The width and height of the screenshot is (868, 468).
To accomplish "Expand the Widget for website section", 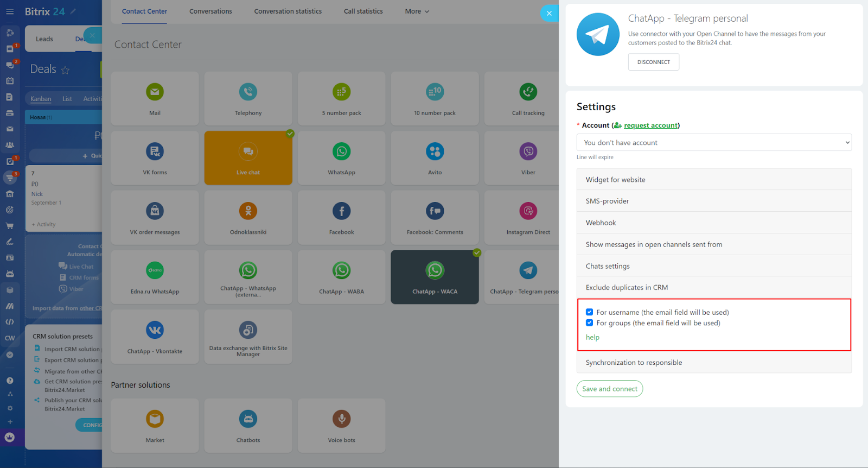I will [714, 180].
